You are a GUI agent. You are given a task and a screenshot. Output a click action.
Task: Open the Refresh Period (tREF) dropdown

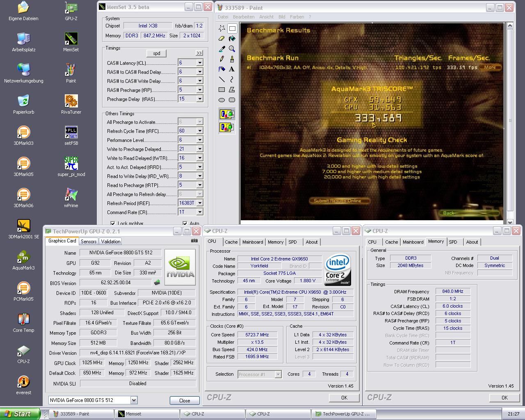[x=199, y=203]
